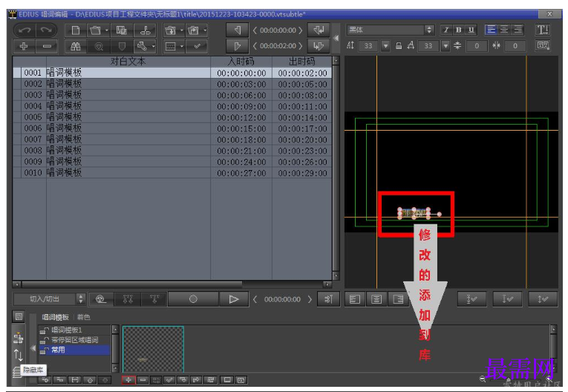Click the checkered template thumbnail
Image resolution: width=568 pixels, height=392 pixels.
[153, 349]
